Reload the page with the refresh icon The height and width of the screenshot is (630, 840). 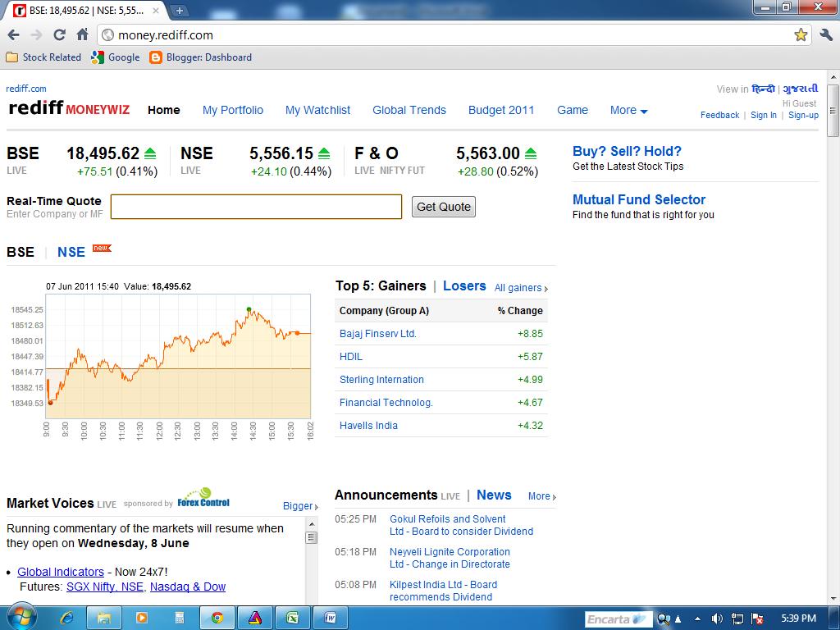pyautogui.click(x=59, y=35)
